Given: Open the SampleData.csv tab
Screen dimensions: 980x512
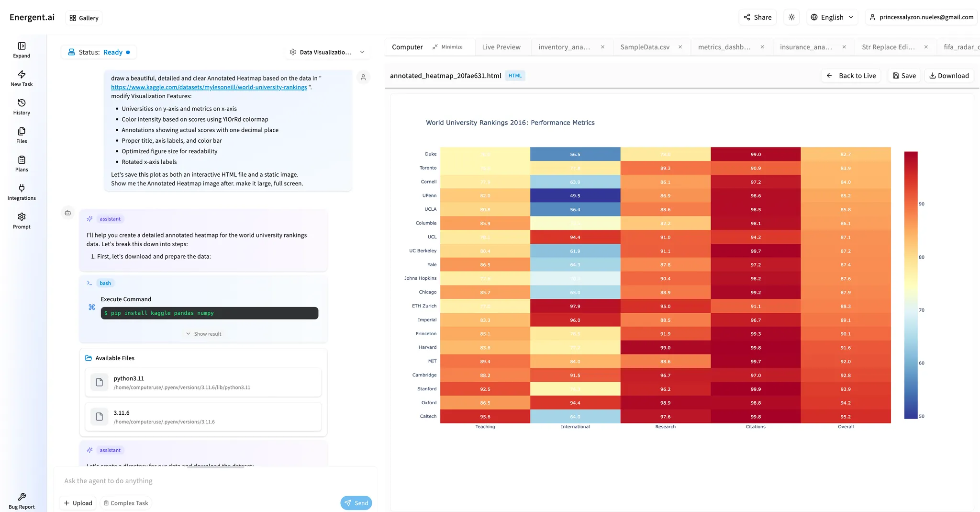Looking at the screenshot, I should pyautogui.click(x=645, y=47).
